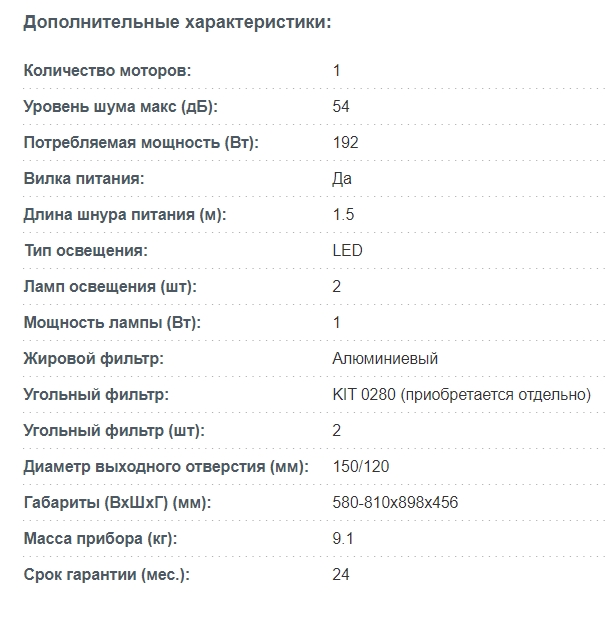Select the outlet diameter value 150/120

point(359,467)
